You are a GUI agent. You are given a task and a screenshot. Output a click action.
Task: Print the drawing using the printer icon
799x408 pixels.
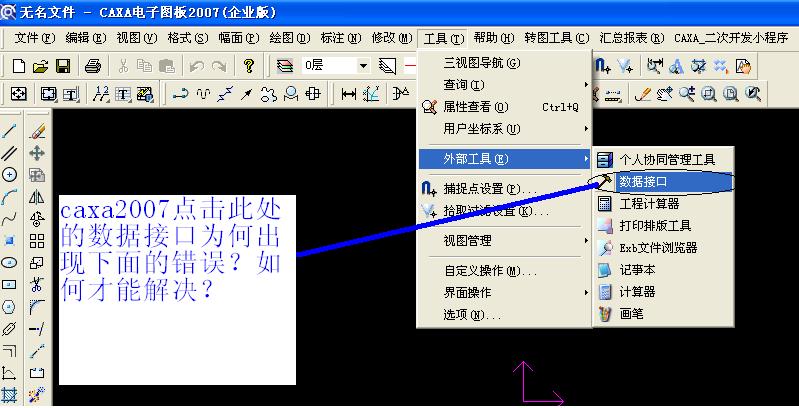[93, 66]
